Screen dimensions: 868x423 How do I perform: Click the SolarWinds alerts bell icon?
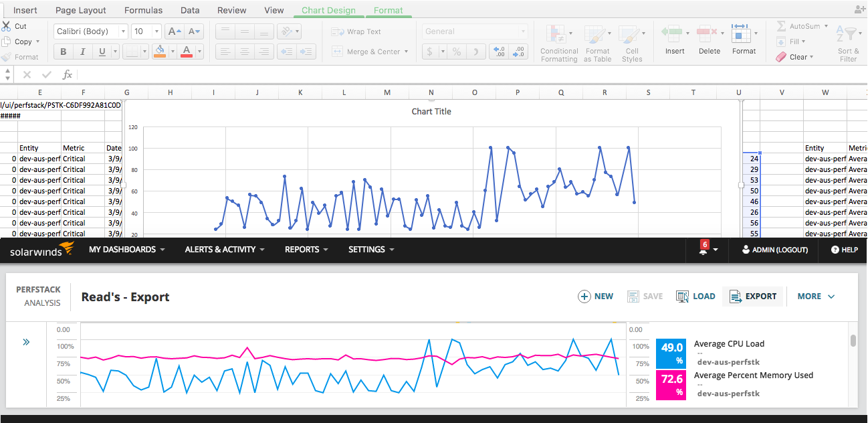[x=703, y=248]
